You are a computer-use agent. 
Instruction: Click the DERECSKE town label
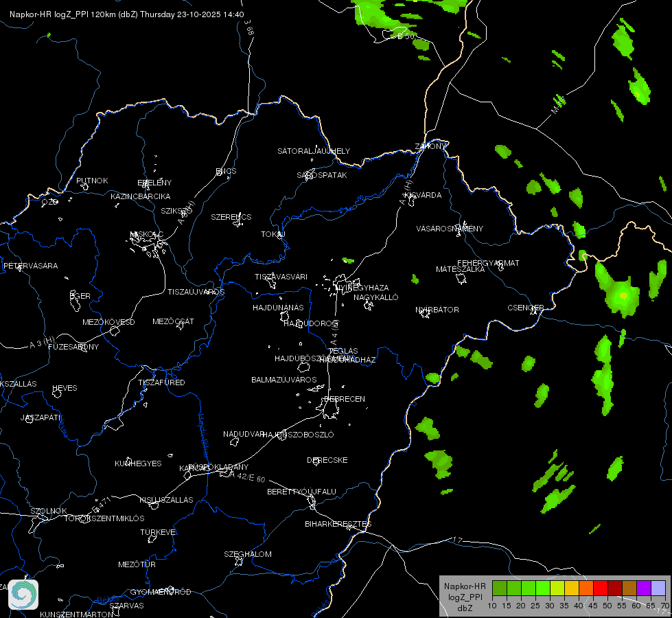click(327, 460)
